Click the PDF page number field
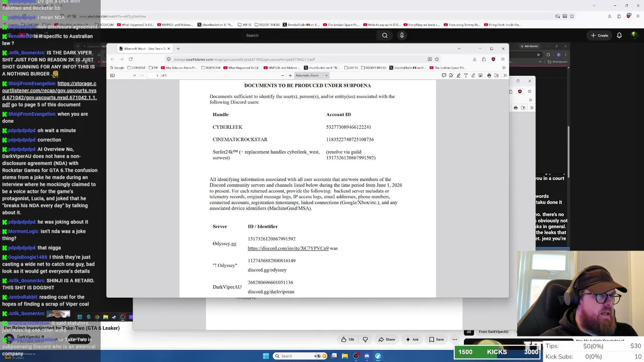The width and height of the screenshot is (644, 362). click(x=154, y=75)
